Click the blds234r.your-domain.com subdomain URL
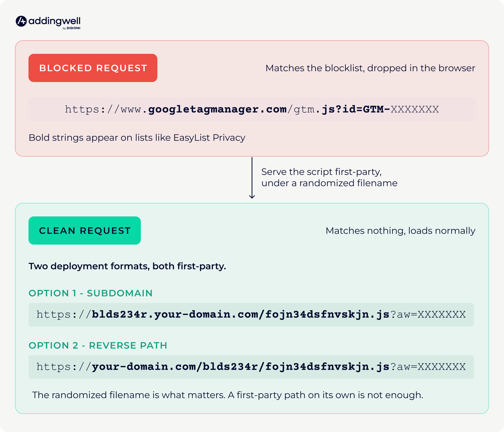 [x=251, y=315]
